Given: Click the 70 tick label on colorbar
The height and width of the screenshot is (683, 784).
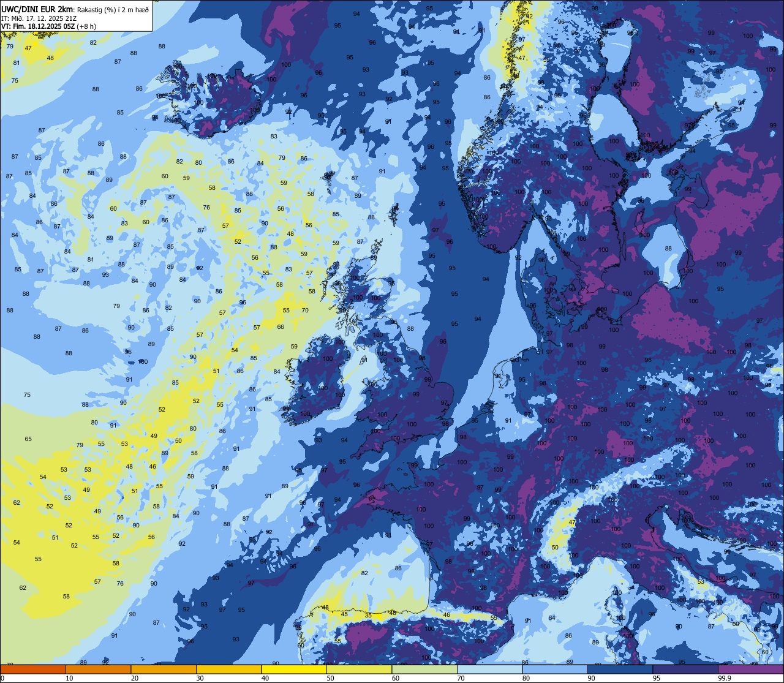Looking at the screenshot, I should point(461,678).
